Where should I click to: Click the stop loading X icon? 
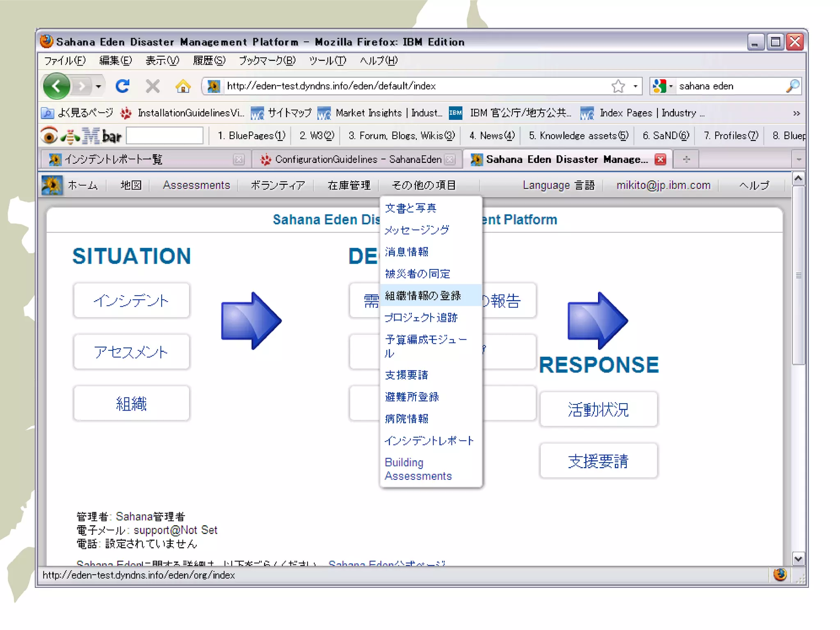153,86
